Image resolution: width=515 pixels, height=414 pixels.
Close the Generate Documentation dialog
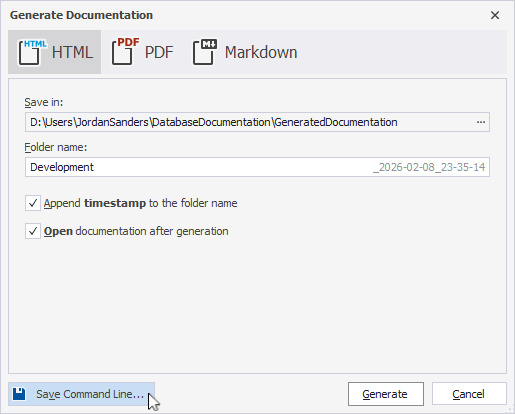coord(495,15)
